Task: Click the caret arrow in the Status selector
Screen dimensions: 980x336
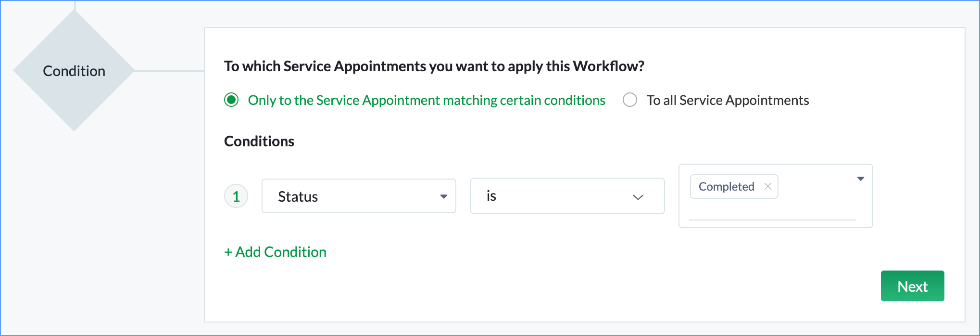Action: pyautogui.click(x=444, y=196)
